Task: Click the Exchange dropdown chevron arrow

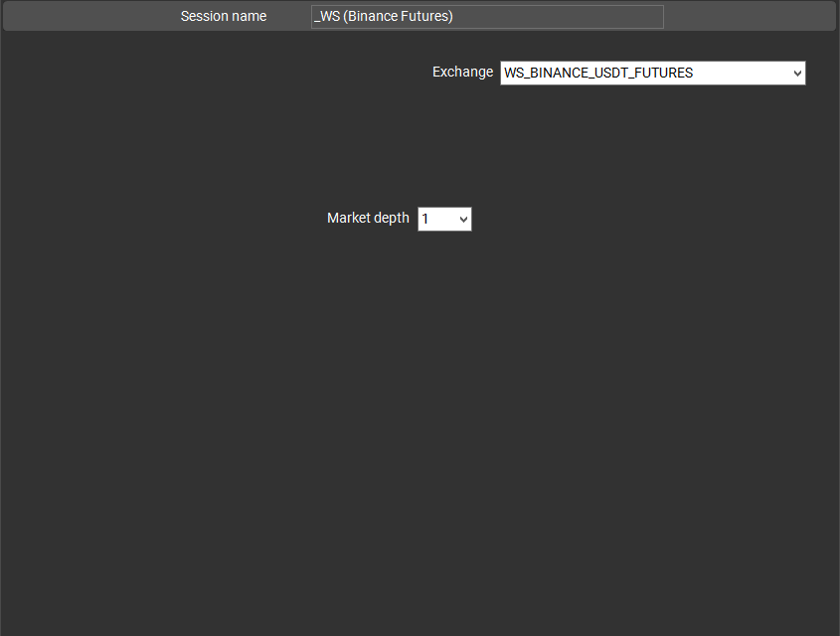Action: [x=797, y=74]
